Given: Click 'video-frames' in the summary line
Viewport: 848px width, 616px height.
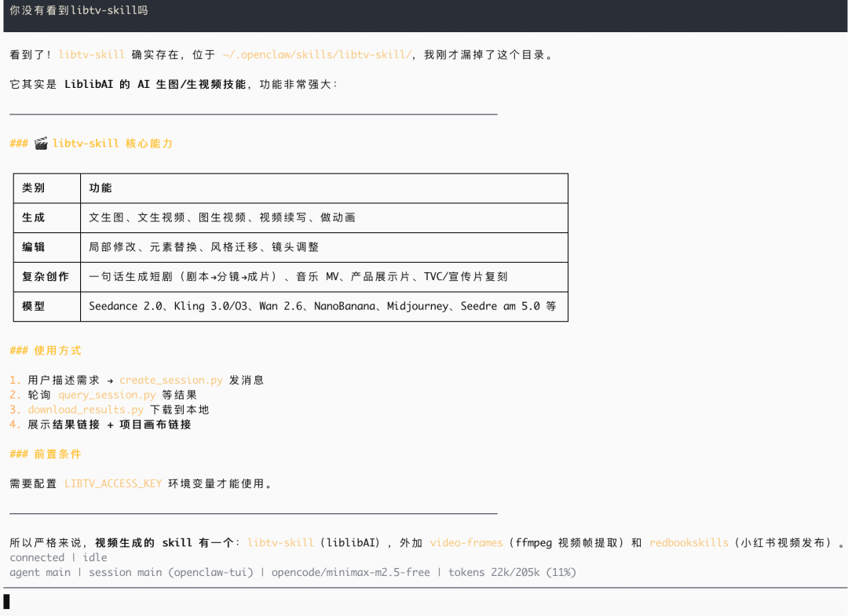Looking at the screenshot, I should click(x=466, y=543).
